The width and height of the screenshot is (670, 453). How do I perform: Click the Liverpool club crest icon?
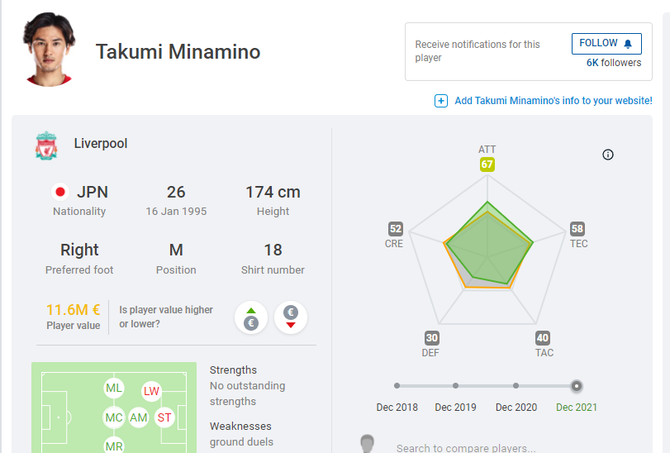pyautogui.click(x=46, y=146)
